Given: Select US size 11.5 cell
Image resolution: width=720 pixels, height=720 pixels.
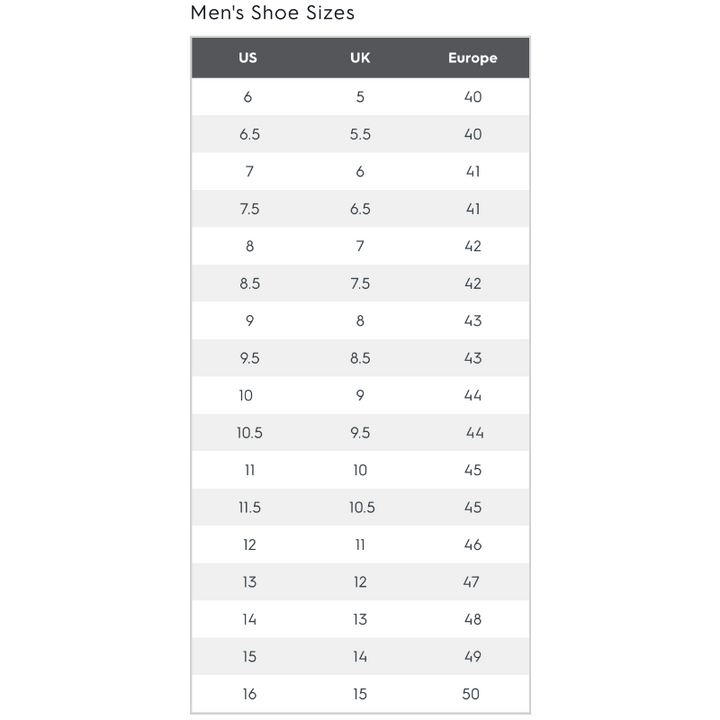Looking at the screenshot, I should pyautogui.click(x=249, y=508).
